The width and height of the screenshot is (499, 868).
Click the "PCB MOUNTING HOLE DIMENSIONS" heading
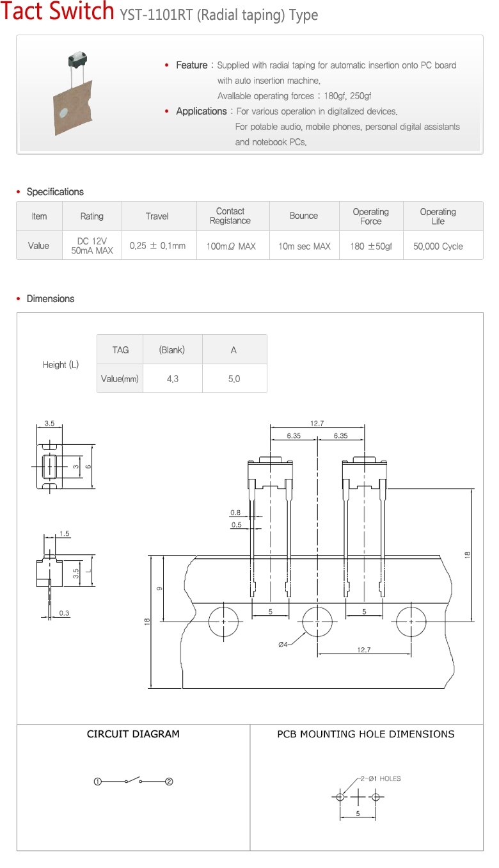click(365, 734)
